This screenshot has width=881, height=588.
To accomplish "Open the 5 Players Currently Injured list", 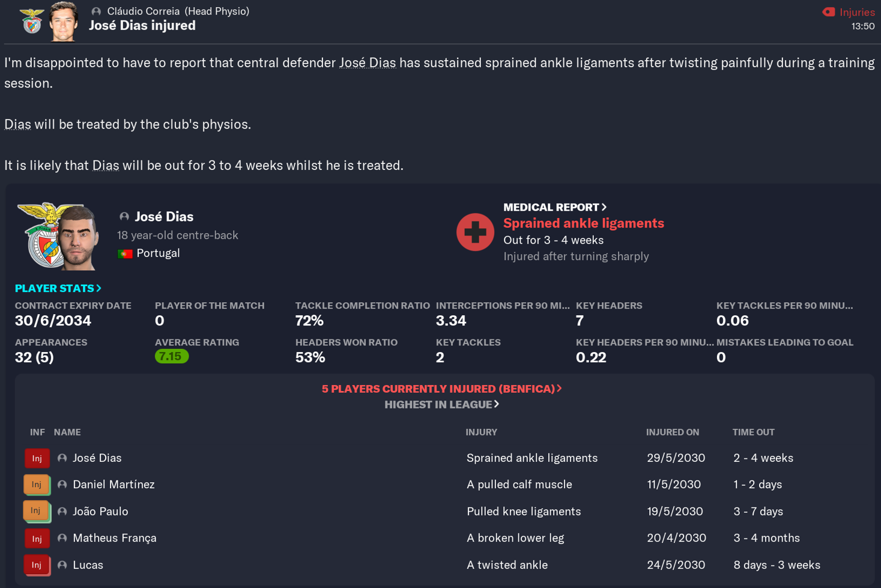I will click(x=441, y=389).
